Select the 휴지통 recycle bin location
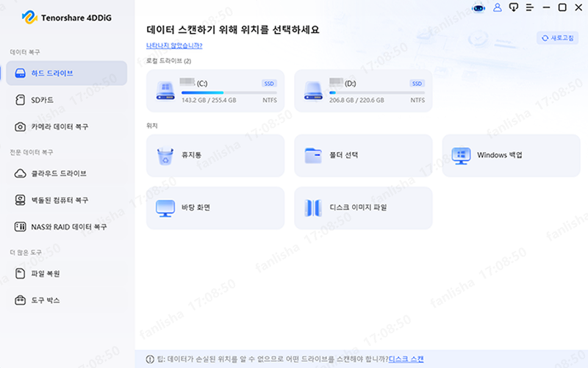Image resolution: width=588 pixels, height=368 pixels. pyautogui.click(x=215, y=156)
